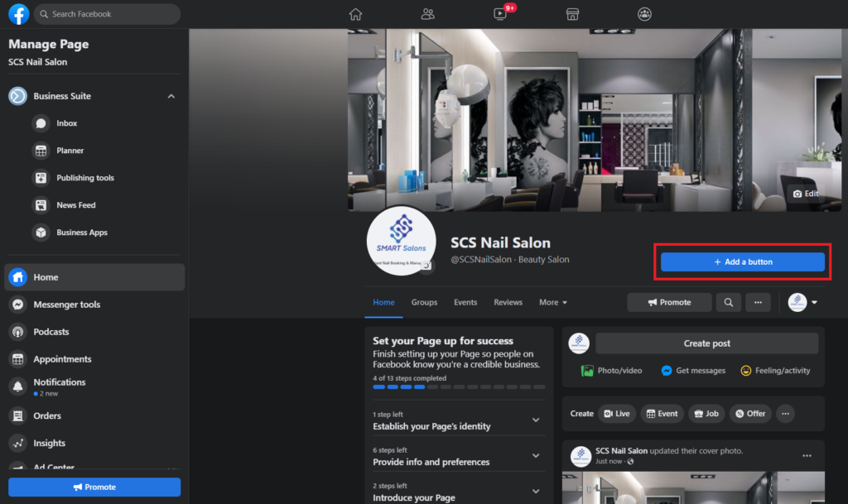Open the SCS Nail Salon profile picture

click(402, 241)
